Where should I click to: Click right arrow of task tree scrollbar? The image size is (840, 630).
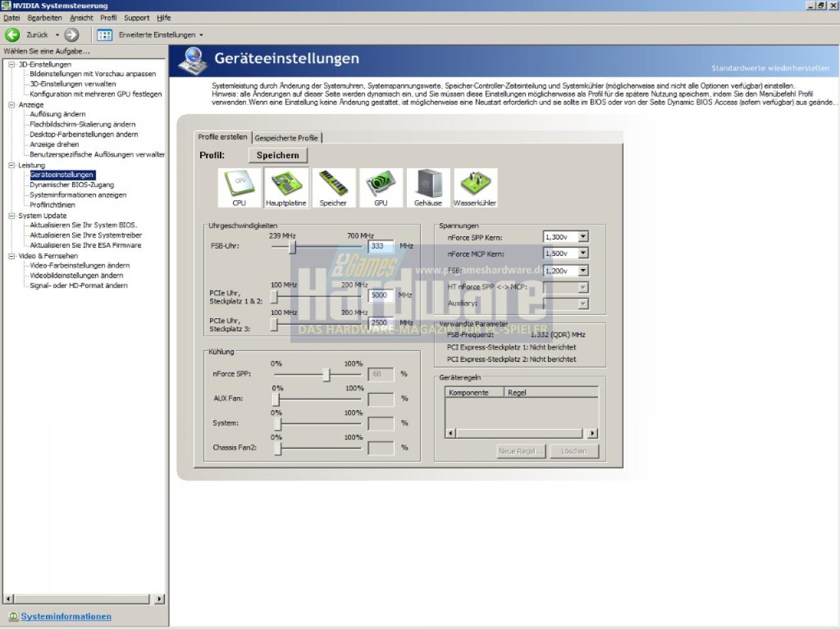coord(159,599)
